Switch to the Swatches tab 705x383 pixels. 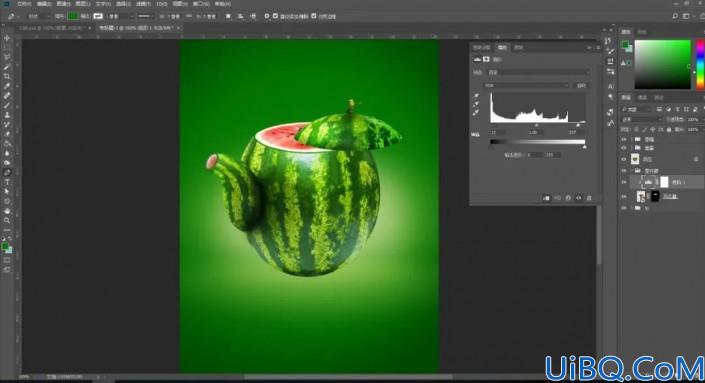[x=642, y=32]
